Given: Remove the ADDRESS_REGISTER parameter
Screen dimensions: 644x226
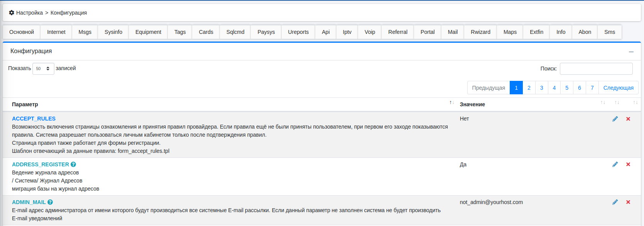Looking at the screenshot, I should pyautogui.click(x=628, y=164).
